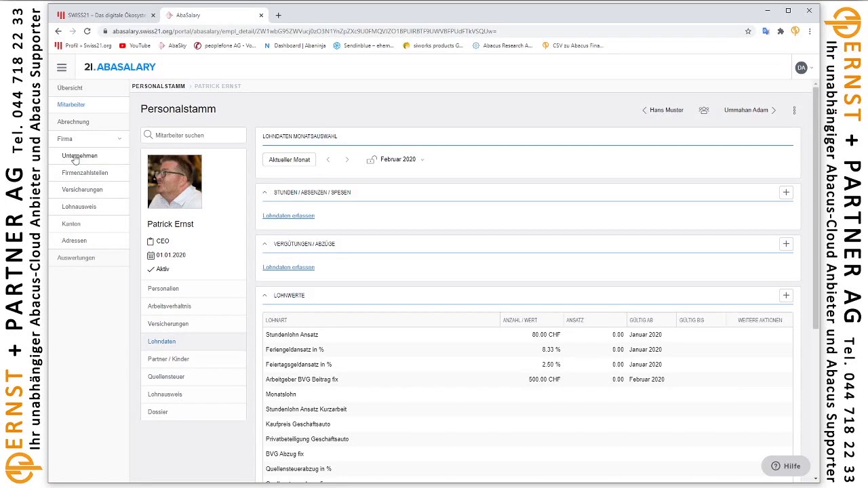
Task: Click the 2I.ABASALARY logo
Action: pyautogui.click(x=119, y=67)
